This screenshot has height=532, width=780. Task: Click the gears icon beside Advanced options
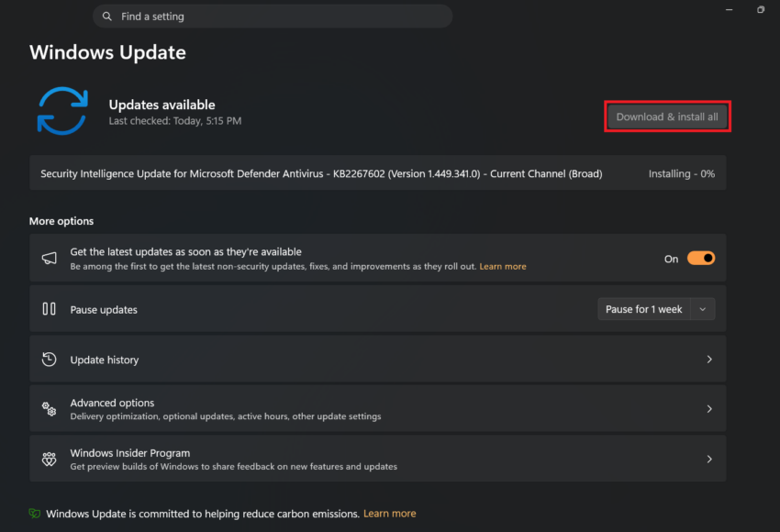tap(49, 409)
